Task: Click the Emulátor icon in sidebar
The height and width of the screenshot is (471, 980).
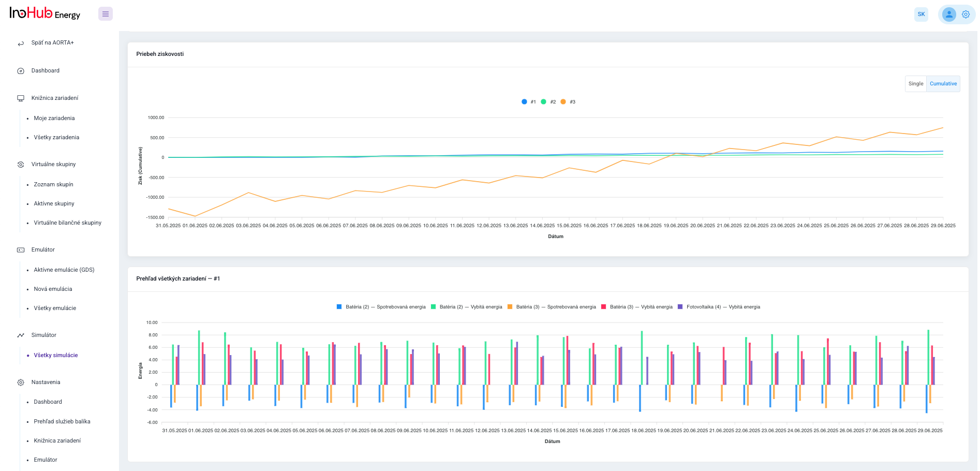Action: [20, 249]
